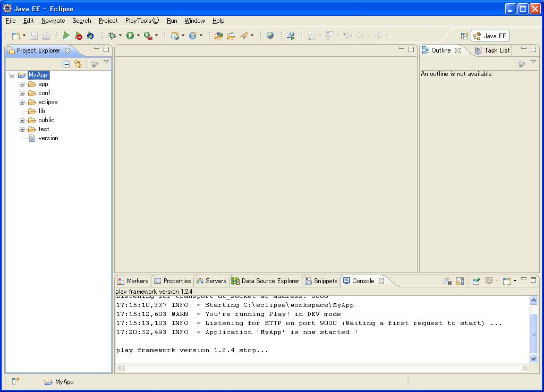The image size is (544, 392).
Task: Expand the test folder
Action: tap(22, 129)
